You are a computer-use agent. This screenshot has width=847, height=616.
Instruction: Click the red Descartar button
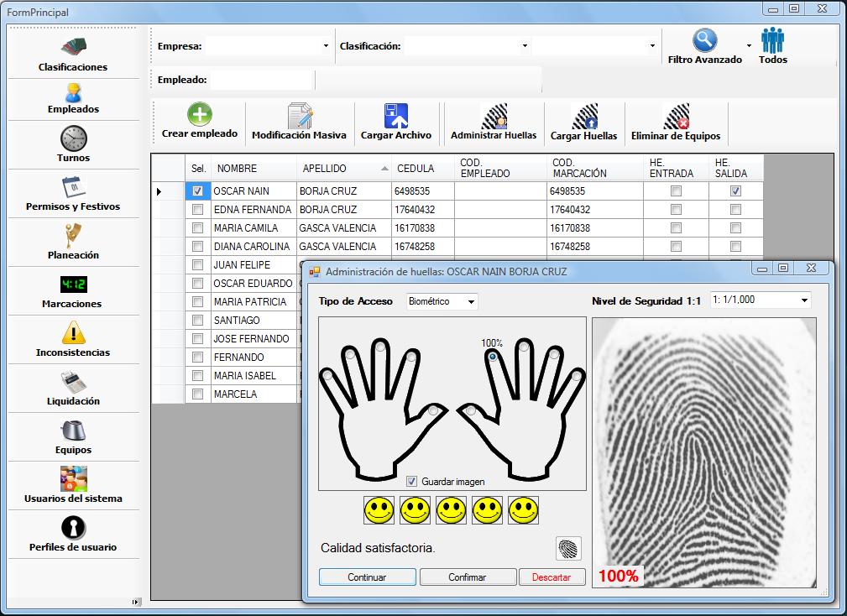click(x=552, y=577)
